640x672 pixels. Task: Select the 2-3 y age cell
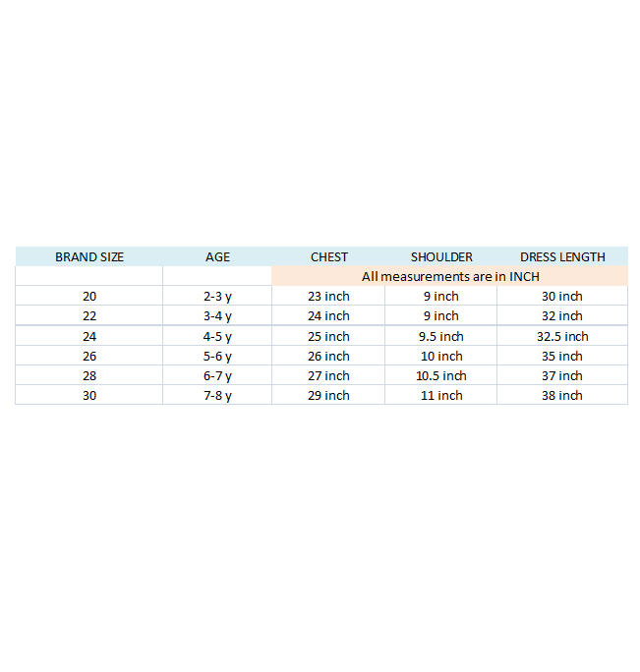pyautogui.click(x=217, y=296)
